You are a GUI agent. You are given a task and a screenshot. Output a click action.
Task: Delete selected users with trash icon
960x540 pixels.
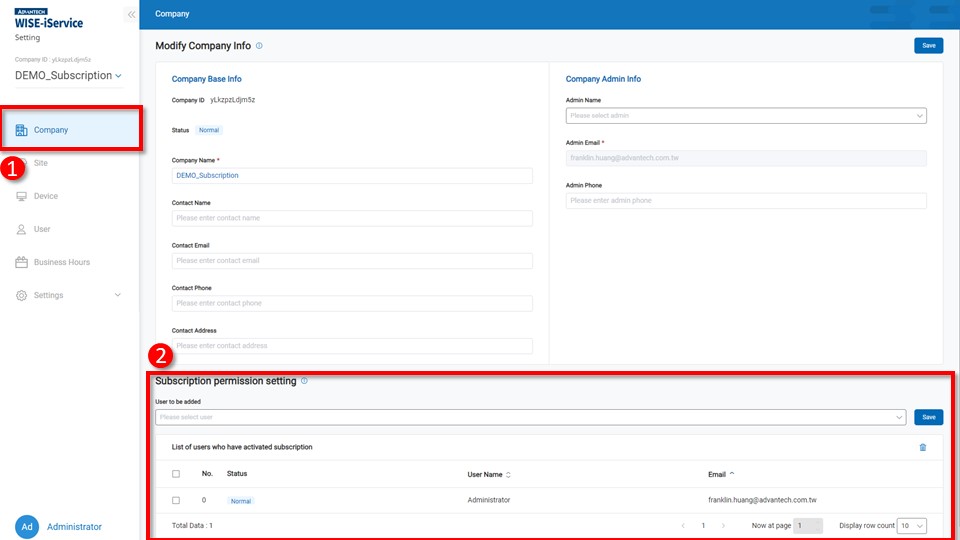(923, 447)
